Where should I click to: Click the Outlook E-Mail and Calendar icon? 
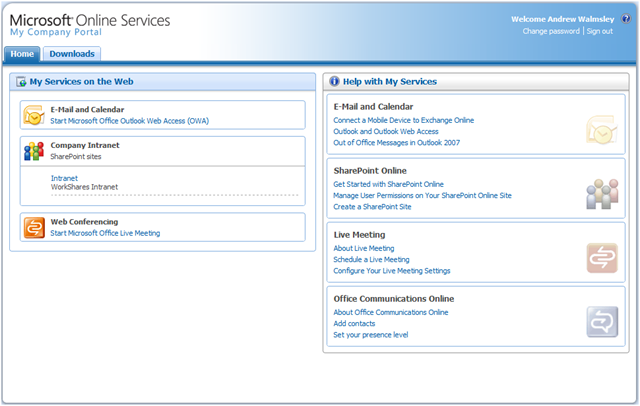pyautogui.click(x=34, y=115)
